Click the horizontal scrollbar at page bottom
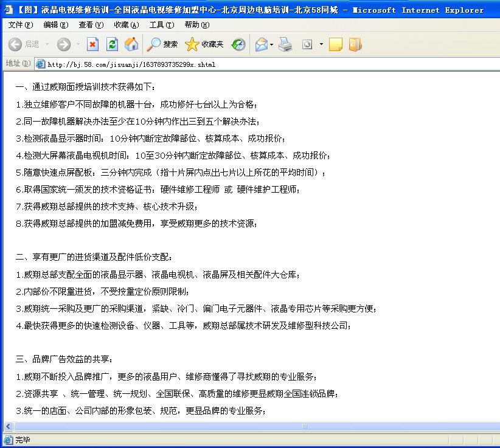This screenshot has height=448, width=500. click(x=304, y=426)
